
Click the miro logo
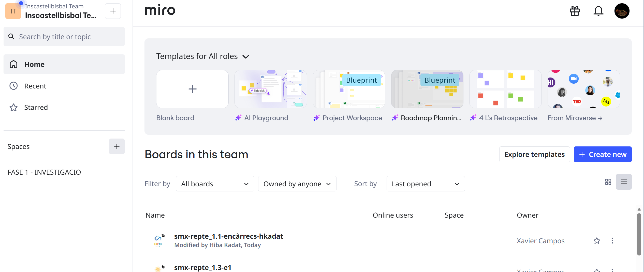(x=160, y=10)
